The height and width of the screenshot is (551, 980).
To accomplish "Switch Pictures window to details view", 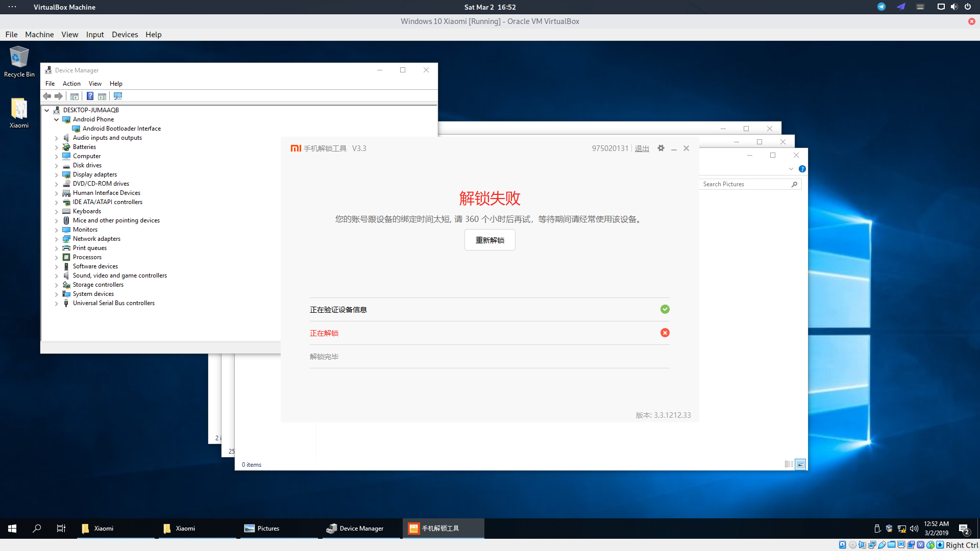I will point(789,464).
